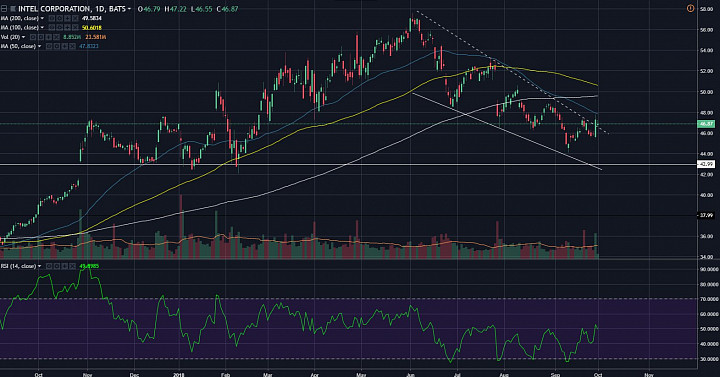Open format settings for Vol (20)
This screenshot has width=720, height=377.
[x=41, y=37]
